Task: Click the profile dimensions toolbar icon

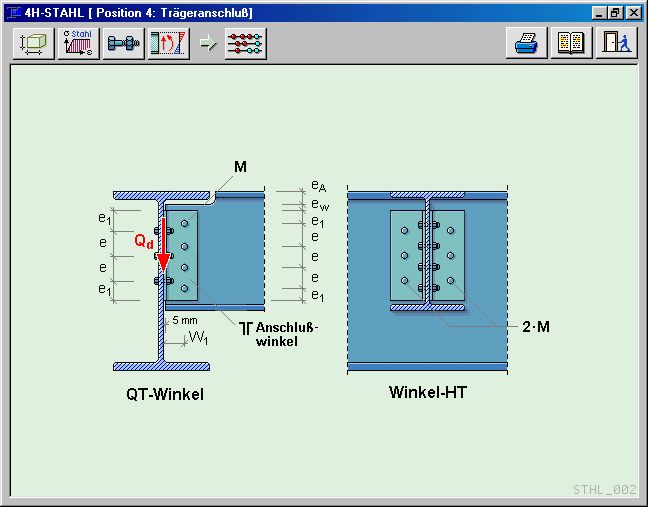Action: 33,44
